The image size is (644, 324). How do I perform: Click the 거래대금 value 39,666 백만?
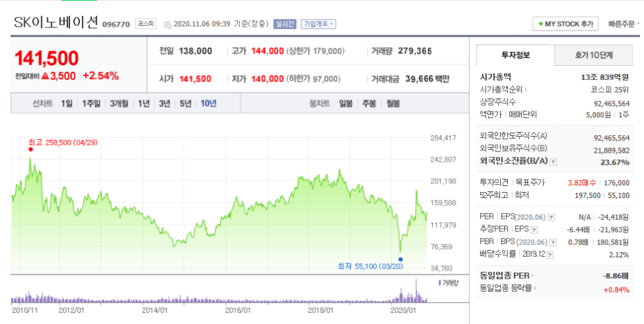click(427, 79)
